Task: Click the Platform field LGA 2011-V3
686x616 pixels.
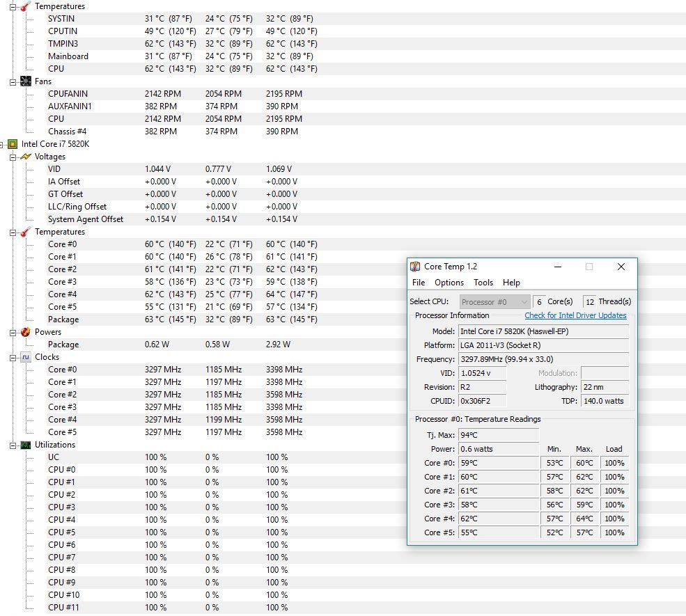Action: click(543, 345)
